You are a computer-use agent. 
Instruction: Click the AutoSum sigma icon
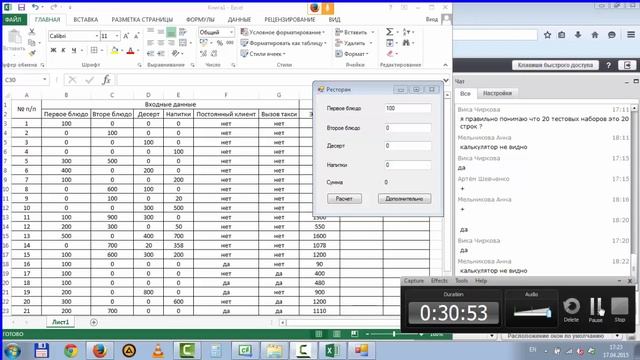(x=389, y=32)
